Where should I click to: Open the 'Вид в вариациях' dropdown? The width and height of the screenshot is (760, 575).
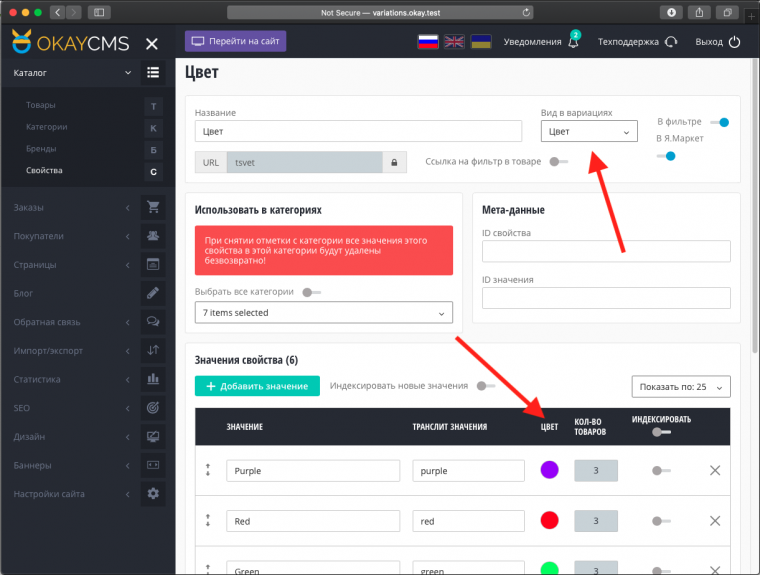[x=589, y=131]
